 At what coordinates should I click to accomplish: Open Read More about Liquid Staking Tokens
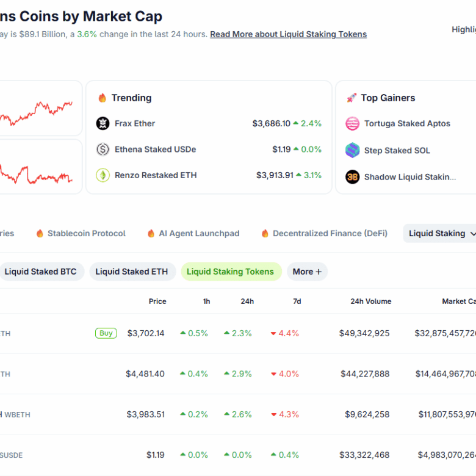tap(289, 34)
